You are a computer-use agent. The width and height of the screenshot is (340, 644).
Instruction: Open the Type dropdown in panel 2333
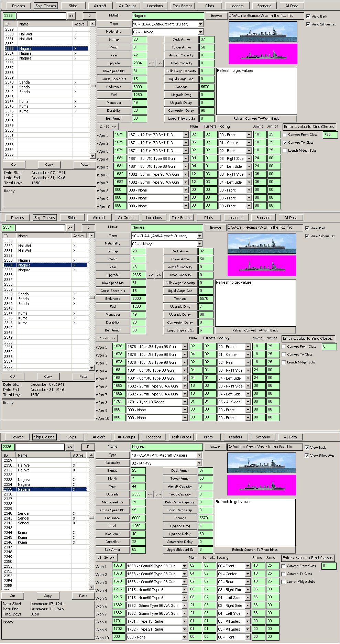click(201, 24)
